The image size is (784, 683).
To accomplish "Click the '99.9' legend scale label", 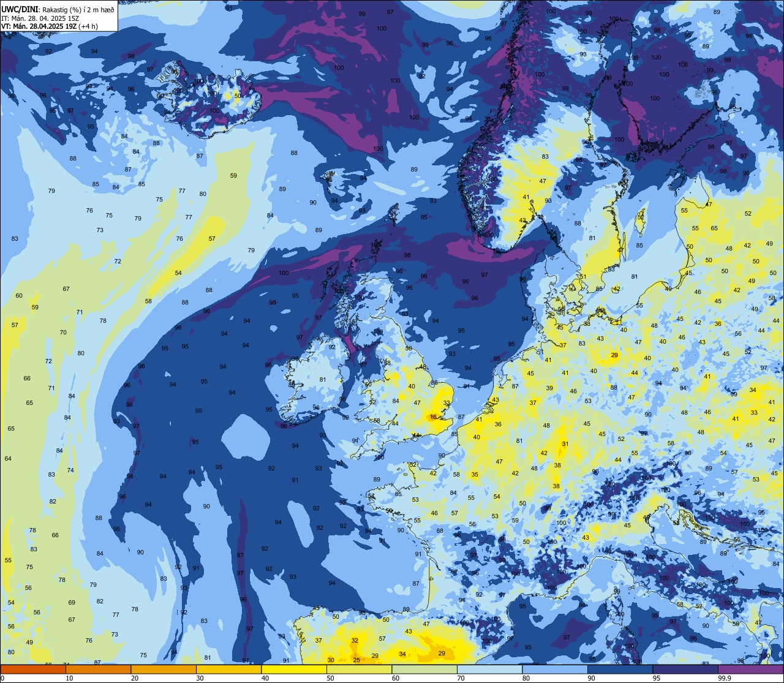I will click(x=725, y=678).
